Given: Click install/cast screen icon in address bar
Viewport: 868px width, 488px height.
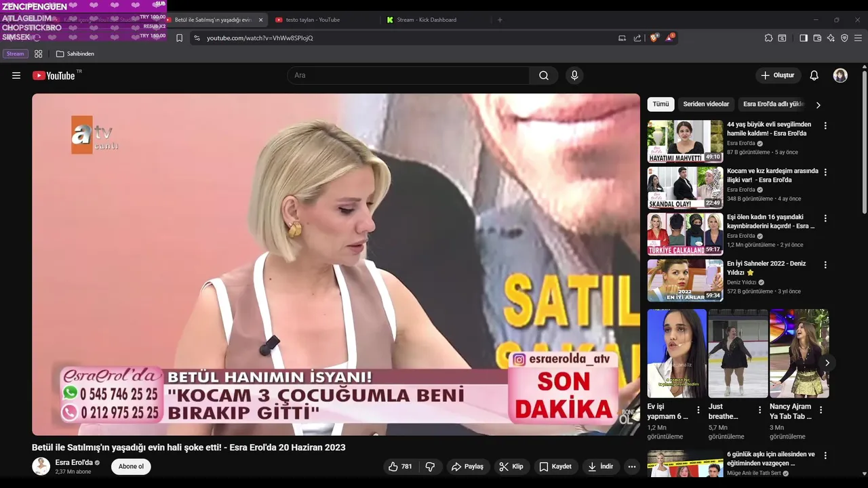Looking at the screenshot, I should 622,38.
